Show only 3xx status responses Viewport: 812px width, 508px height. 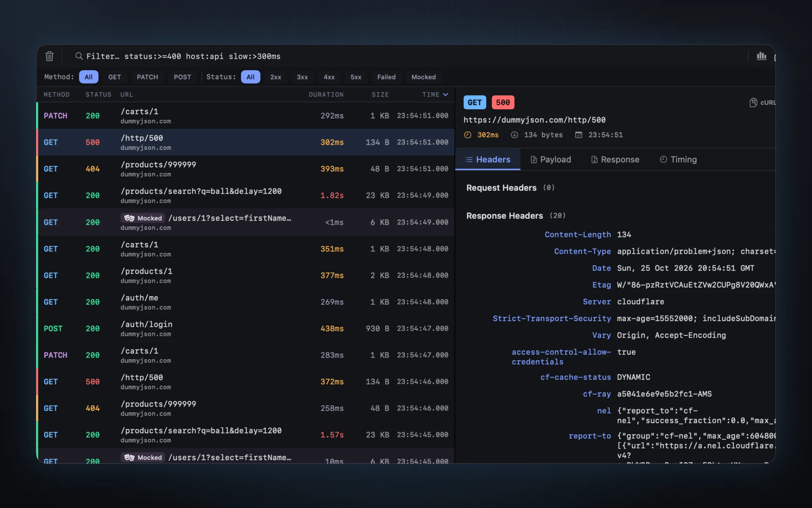pos(302,77)
